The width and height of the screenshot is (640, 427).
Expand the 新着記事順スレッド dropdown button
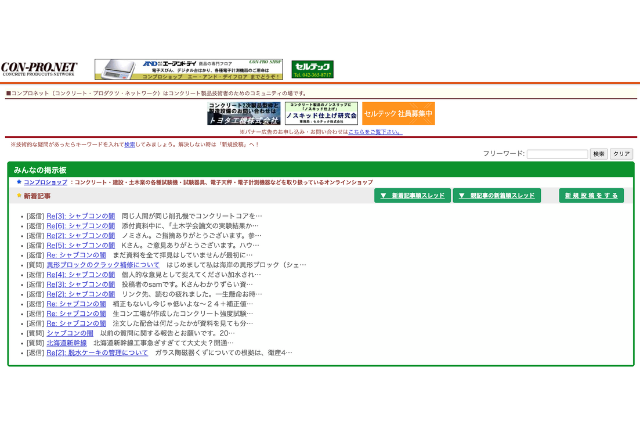413,196
